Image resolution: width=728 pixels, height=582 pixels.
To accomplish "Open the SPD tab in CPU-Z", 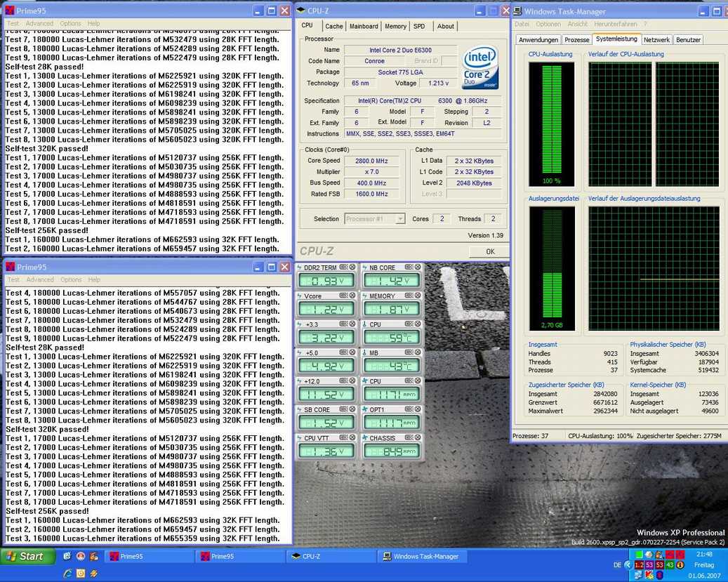I will tap(419, 27).
